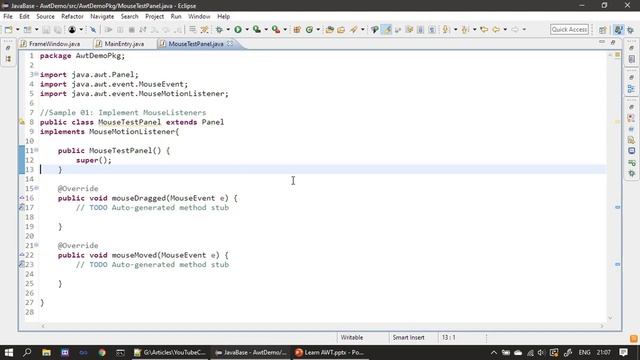Open the File menu

tap(8, 16)
